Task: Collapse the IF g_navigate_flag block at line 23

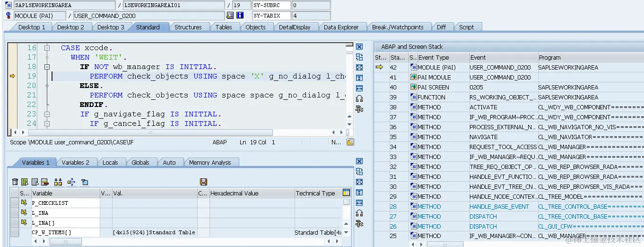Action: [47, 114]
